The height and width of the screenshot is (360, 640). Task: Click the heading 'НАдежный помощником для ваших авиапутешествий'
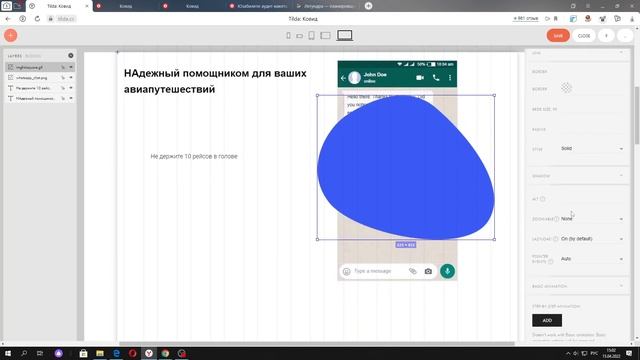(x=215, y=81)
